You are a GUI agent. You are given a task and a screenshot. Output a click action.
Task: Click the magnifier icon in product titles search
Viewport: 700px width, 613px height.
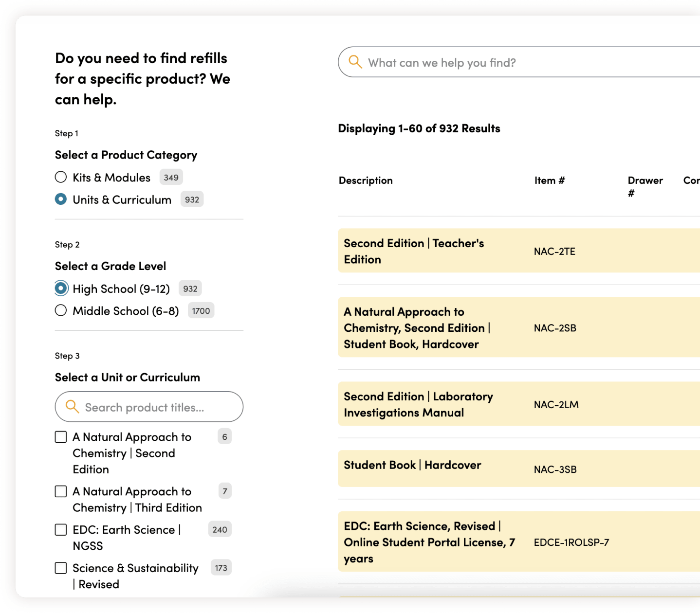(x=72, y=406)
